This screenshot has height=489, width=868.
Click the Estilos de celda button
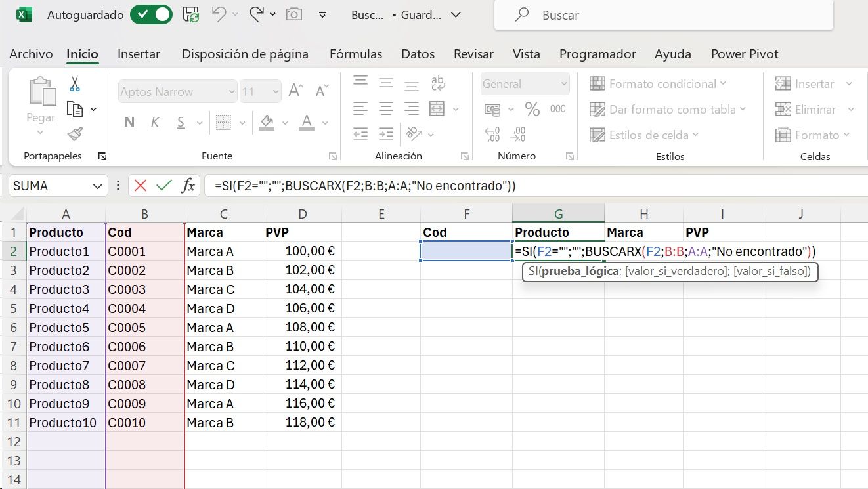click(x=644, y=135)
